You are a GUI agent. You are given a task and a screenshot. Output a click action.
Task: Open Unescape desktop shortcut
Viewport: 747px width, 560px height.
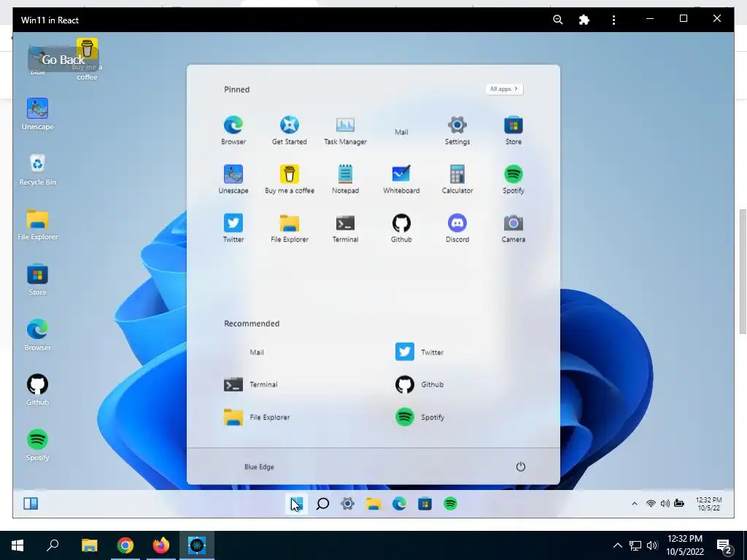pyautogui.click(x=38, y=114)
